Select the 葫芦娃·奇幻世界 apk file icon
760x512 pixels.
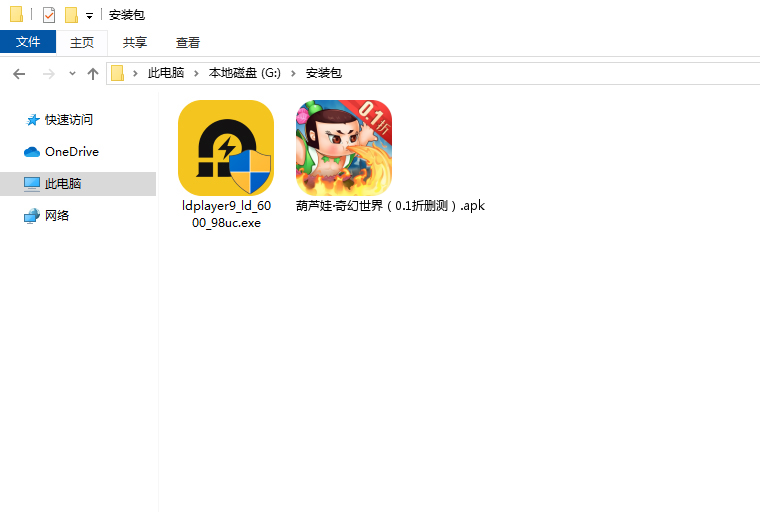pyautogui.click(x=343, y=148)
